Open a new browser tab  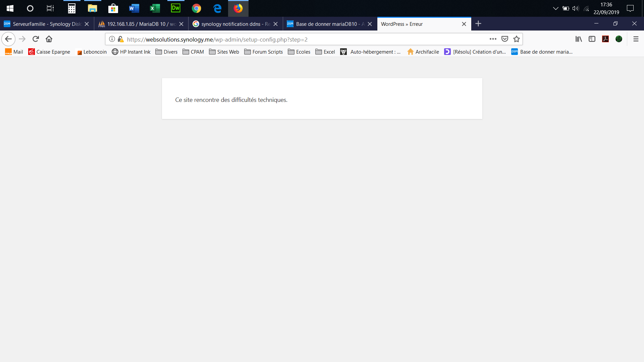click(x=478, y=23)
